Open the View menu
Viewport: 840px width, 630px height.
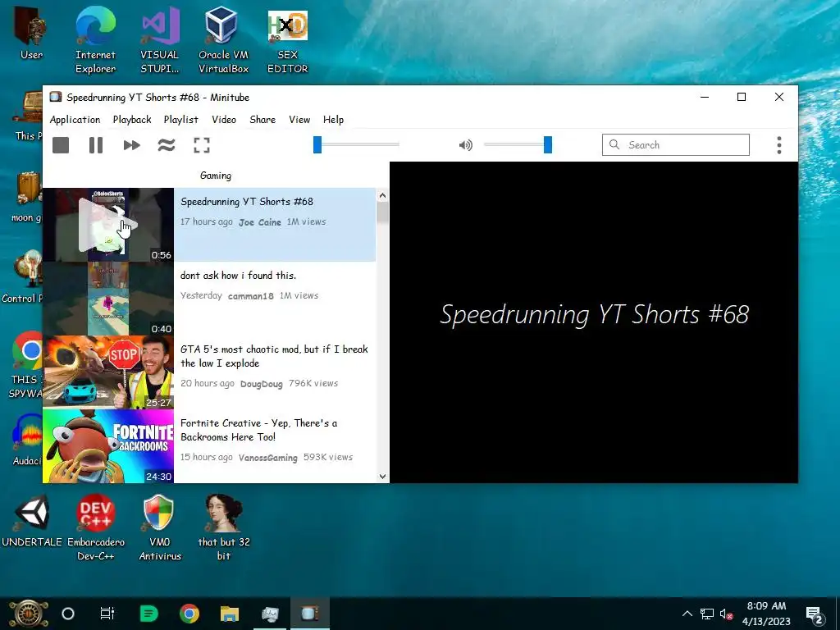299,120
